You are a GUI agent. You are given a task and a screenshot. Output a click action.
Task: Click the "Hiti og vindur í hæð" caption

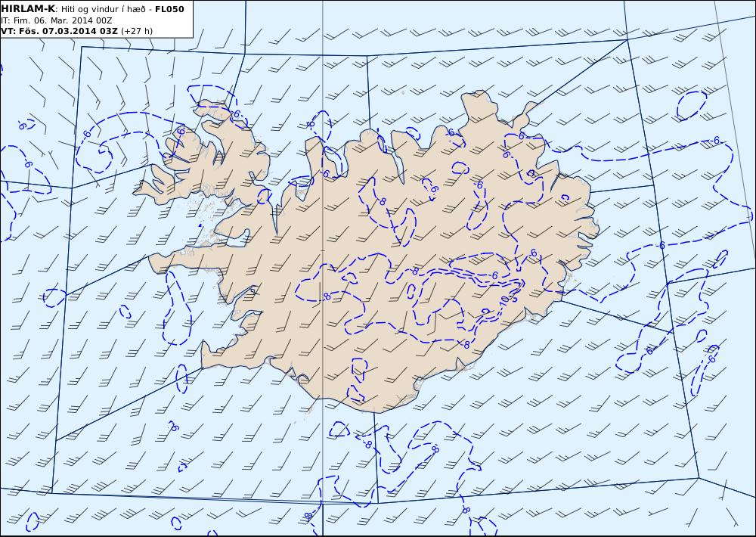103,10
